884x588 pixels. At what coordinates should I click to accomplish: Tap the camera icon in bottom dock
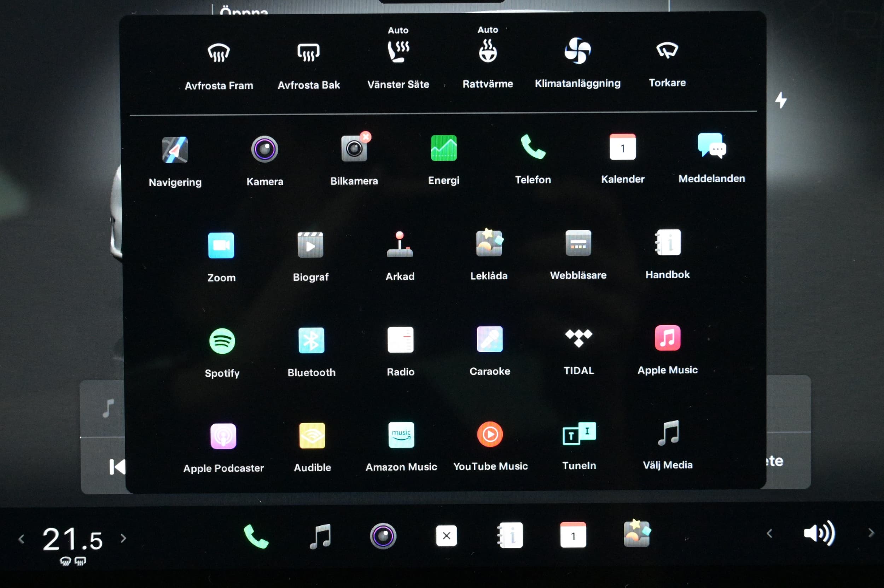pos(383,536)
